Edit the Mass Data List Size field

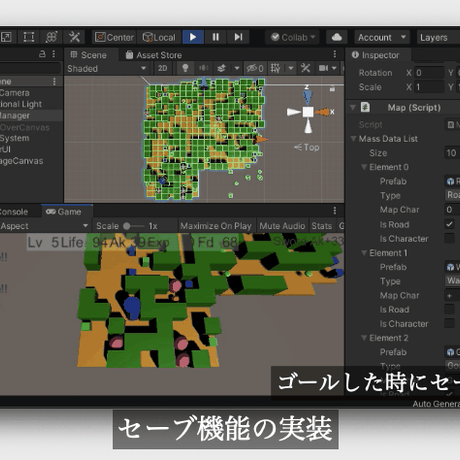pos(452,153)
